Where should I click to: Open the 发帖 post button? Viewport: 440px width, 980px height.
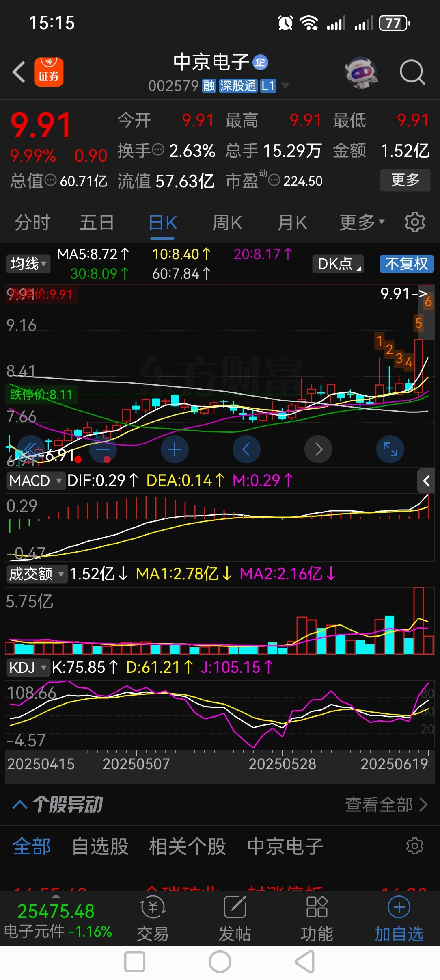[235, 919]
